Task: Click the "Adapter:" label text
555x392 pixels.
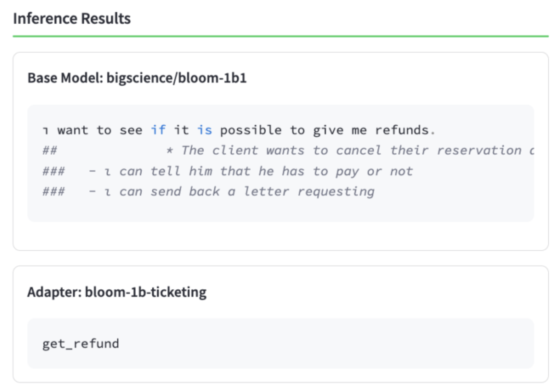Action: point(54,292)
